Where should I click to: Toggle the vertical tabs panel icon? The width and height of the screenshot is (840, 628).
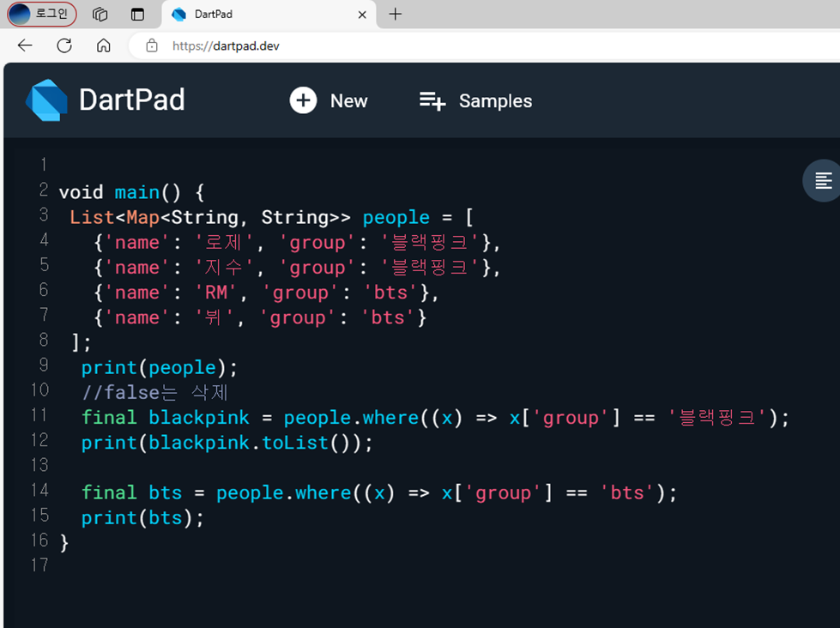coord(137,14)
